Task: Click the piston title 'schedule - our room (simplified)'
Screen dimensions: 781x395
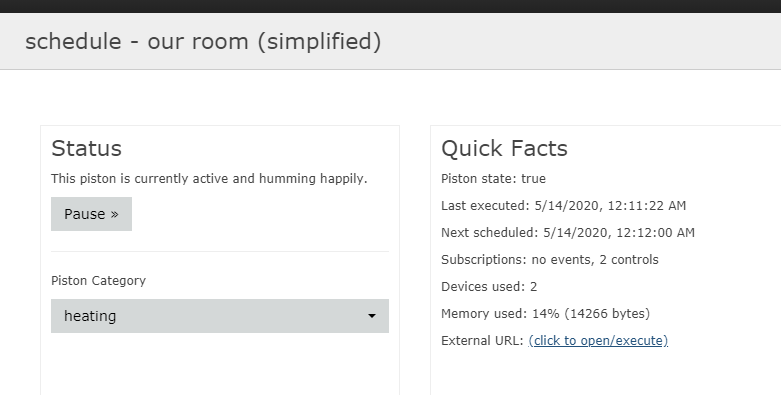Action: pyautogui.click(x=203, y=41)
